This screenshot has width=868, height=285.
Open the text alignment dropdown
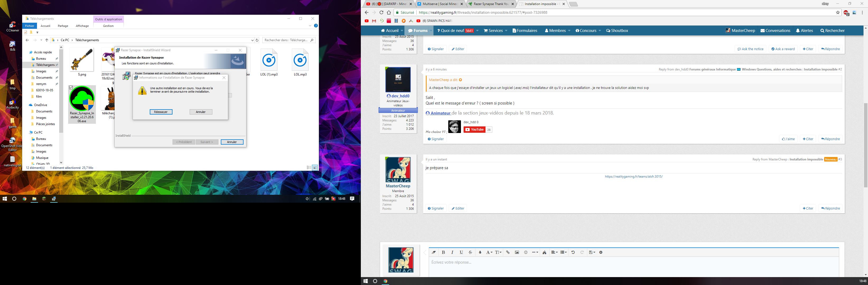coord(554,252)
